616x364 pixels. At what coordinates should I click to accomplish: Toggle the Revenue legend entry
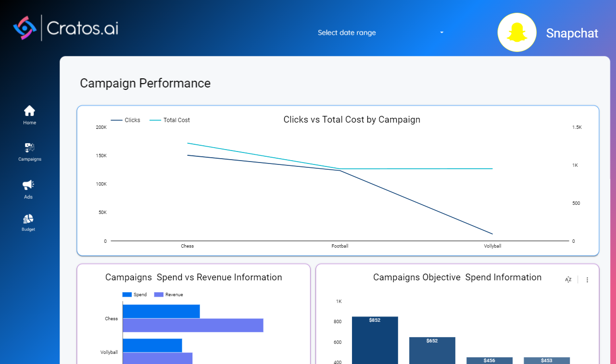[168, 295]
